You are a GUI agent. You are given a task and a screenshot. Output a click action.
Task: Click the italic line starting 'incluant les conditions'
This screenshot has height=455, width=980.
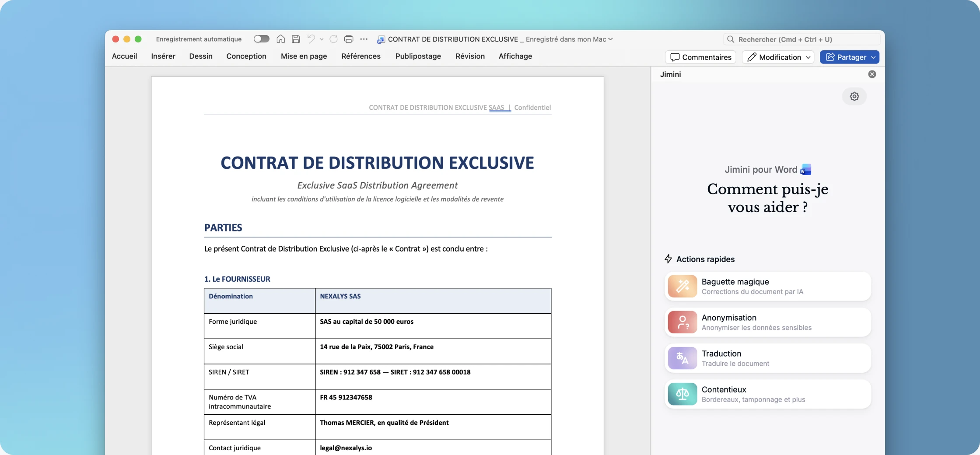(x=378, y=199)
